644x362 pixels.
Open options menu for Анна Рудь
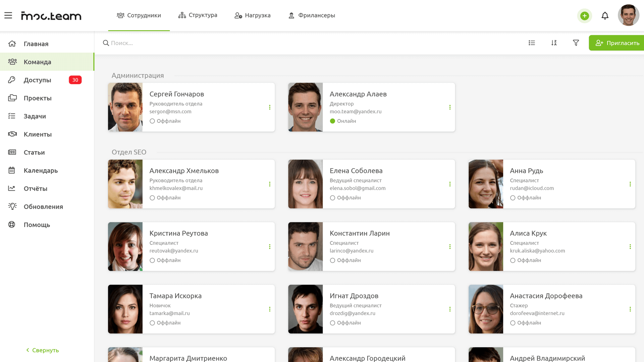pos(630,184)
